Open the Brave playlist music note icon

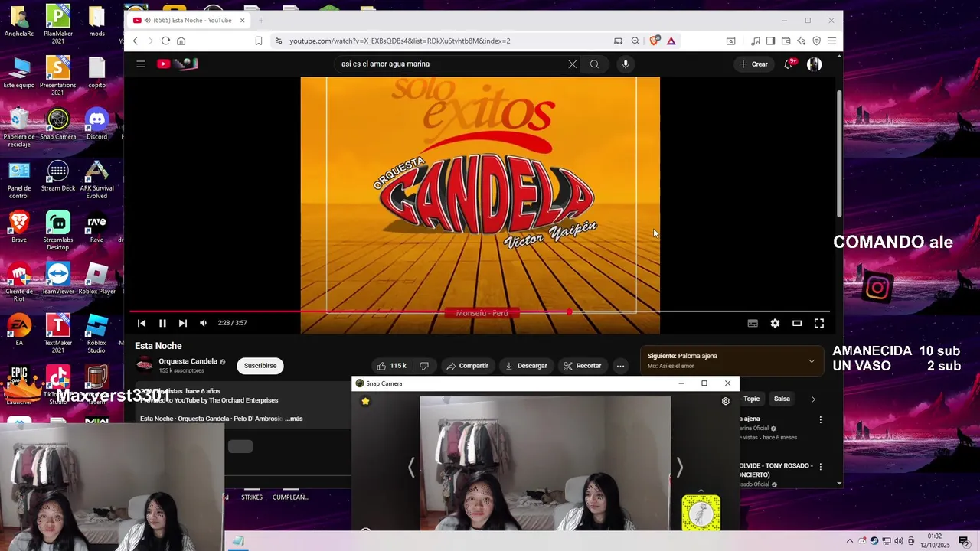click(x=756, y=41)
